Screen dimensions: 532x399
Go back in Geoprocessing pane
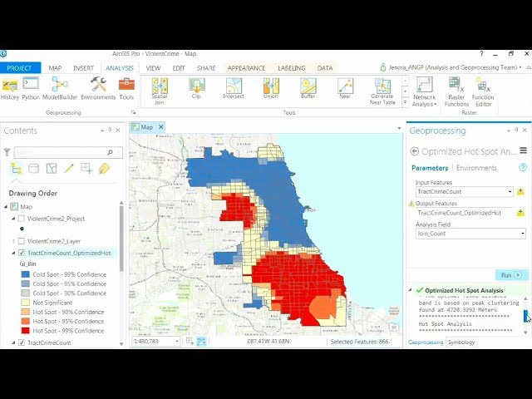(414, 151)
